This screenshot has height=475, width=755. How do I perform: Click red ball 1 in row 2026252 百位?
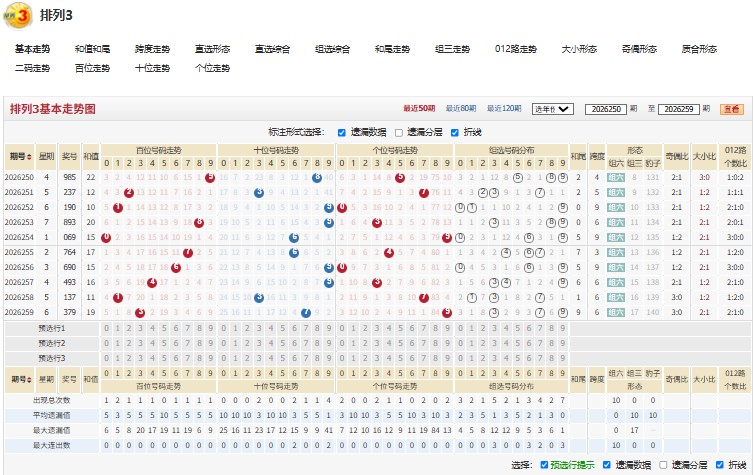pyautogui.click(x=117, y=208)
